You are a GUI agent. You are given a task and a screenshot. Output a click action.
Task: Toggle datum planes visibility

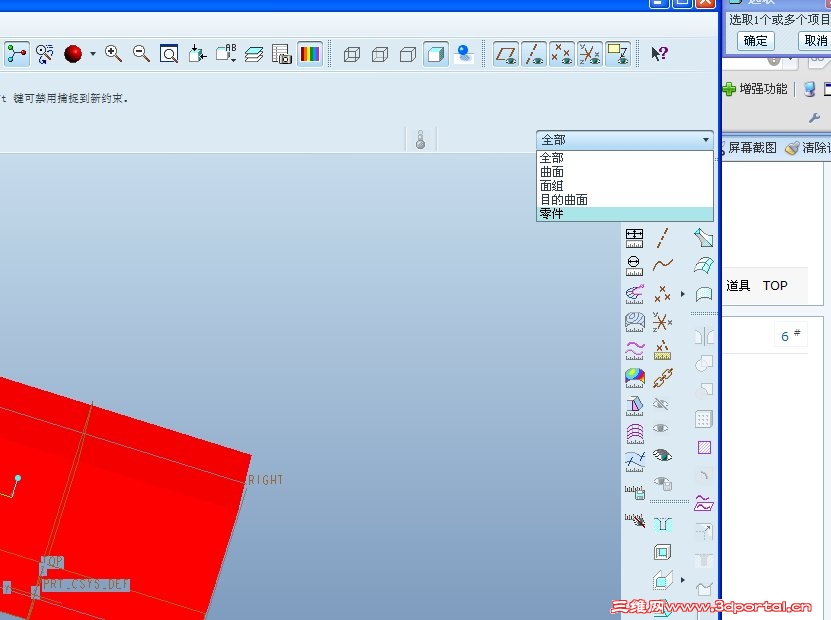pyautogui.click(x=506, y=54)
